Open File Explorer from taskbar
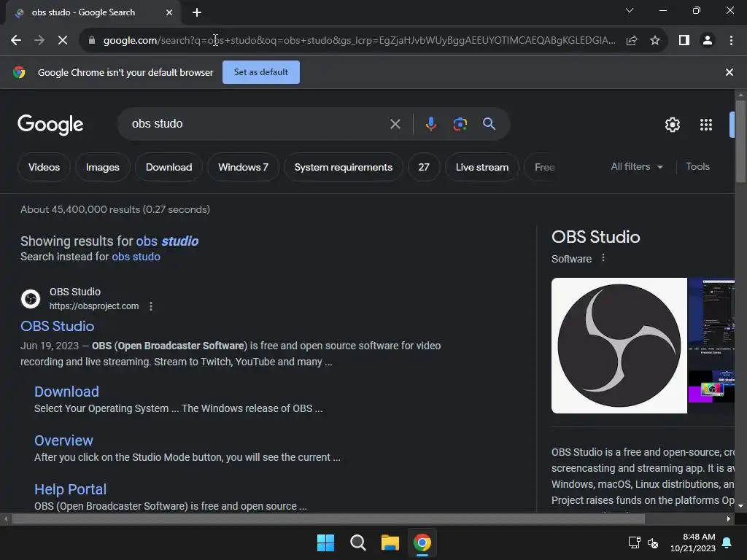The height and width of the screenshot is (560, 747). pyautogui.click(x=390, y=542)
